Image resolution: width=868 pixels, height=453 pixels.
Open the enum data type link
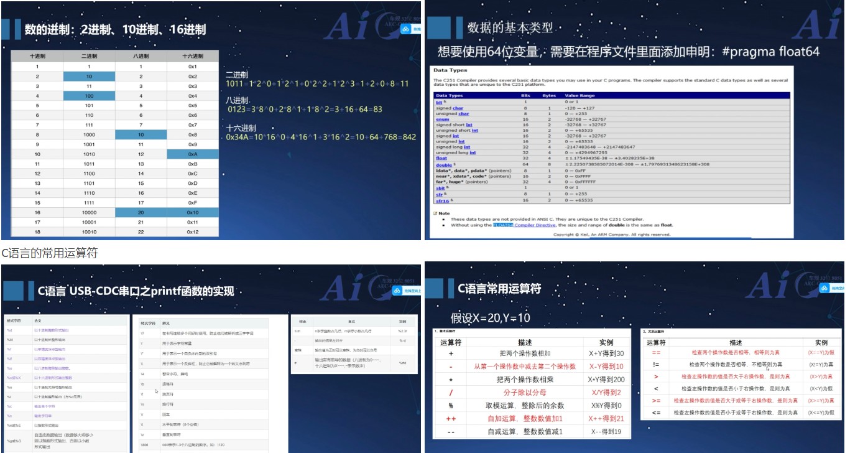coord(441,119)
